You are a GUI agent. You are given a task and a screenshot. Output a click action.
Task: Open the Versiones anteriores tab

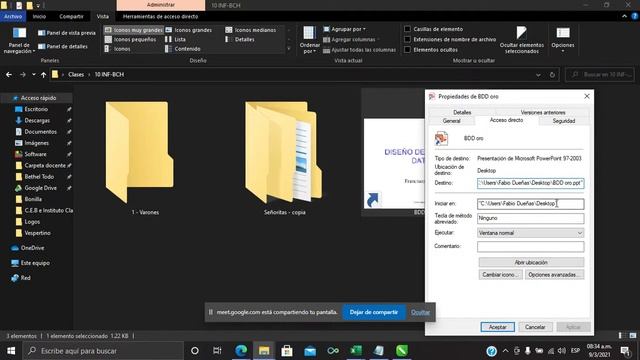[x=542, y=112]
